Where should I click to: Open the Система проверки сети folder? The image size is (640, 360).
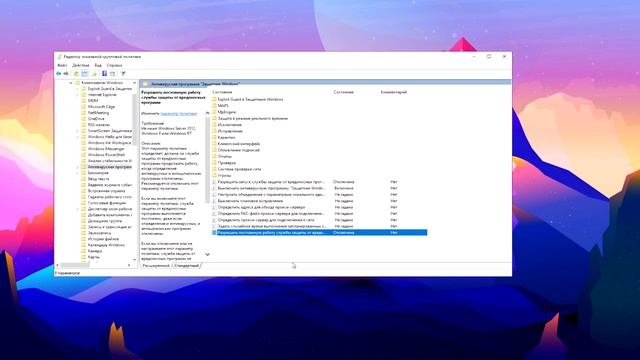[x=237, y=169]
